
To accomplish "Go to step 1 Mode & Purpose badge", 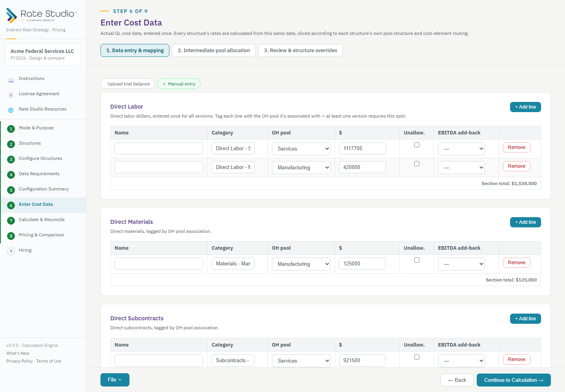I will pyautogui.click(x=11, y=129).
